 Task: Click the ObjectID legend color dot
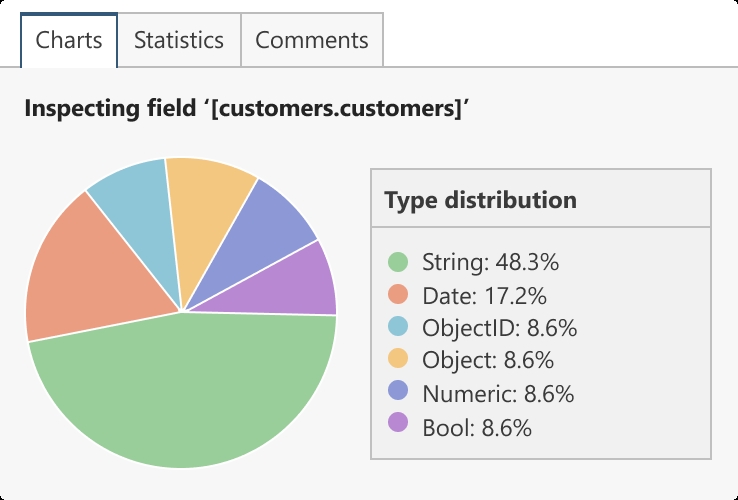click(x=398, y=326)
